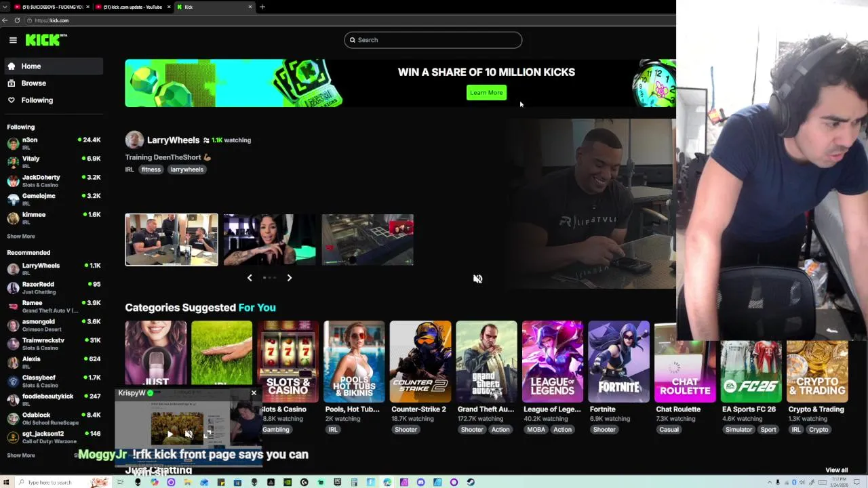This screenshot has height=488, width=868.
Task: Switch to kick.com update YouTube tab
Action: [x=133, y=7]
